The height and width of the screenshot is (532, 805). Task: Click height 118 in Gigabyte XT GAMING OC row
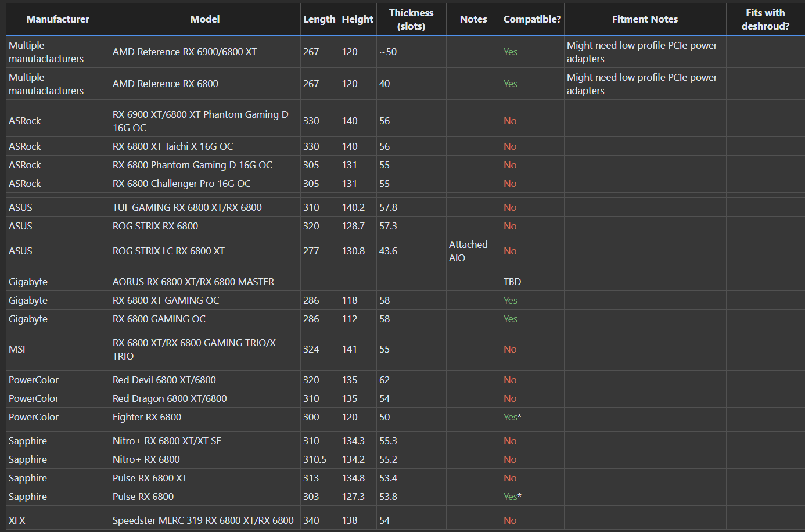(358, 300)
